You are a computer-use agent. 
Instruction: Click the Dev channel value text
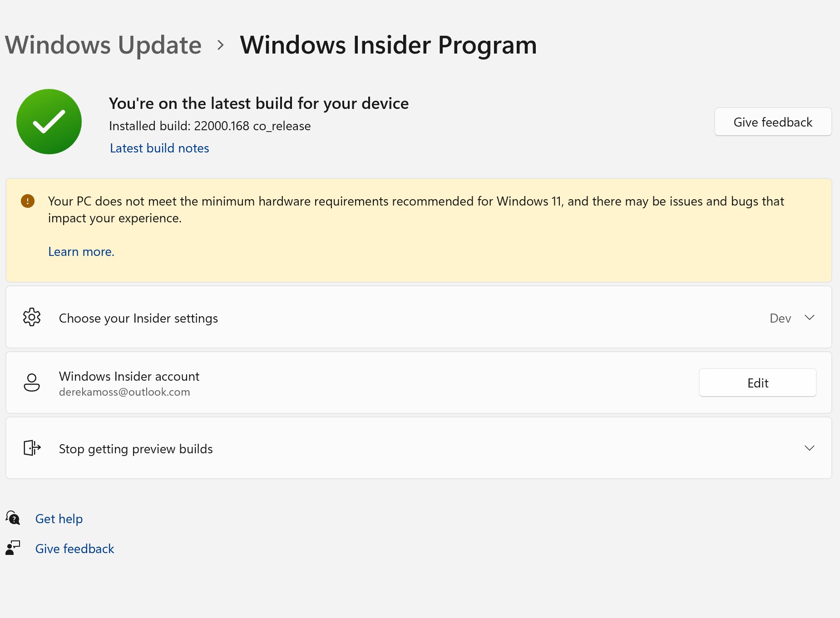coord(781,318)
